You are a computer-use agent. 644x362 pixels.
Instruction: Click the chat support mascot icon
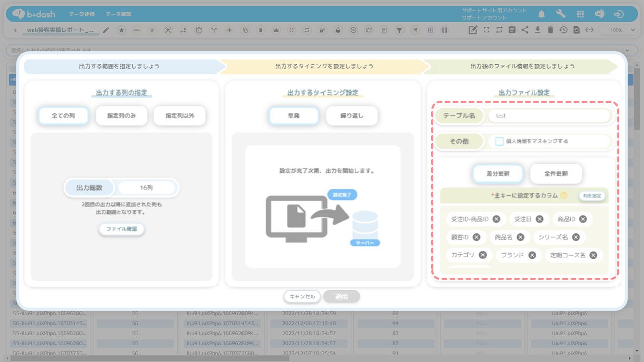click(x=600, y=14)
